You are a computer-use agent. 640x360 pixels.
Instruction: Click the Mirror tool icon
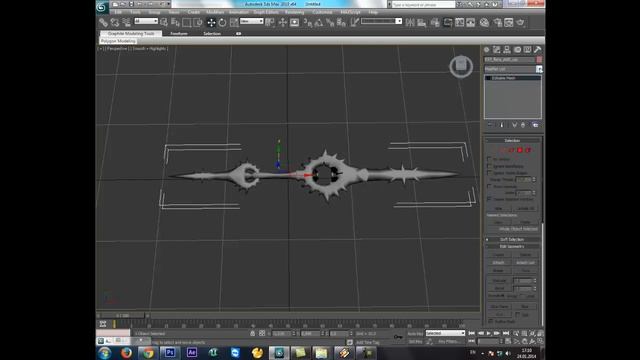[x=410, y=22]
